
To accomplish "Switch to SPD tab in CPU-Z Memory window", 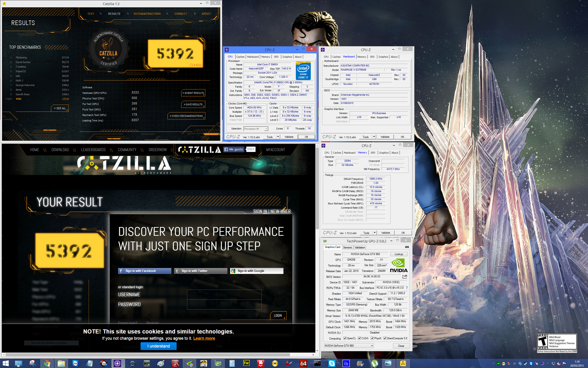I will coord(373,152).
